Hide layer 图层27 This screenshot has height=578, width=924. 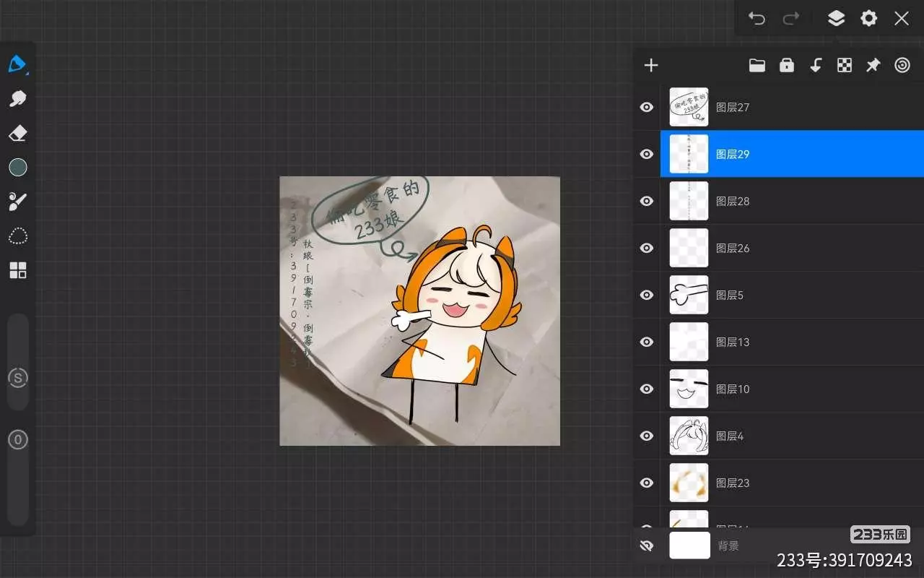(x=647, y=107)
